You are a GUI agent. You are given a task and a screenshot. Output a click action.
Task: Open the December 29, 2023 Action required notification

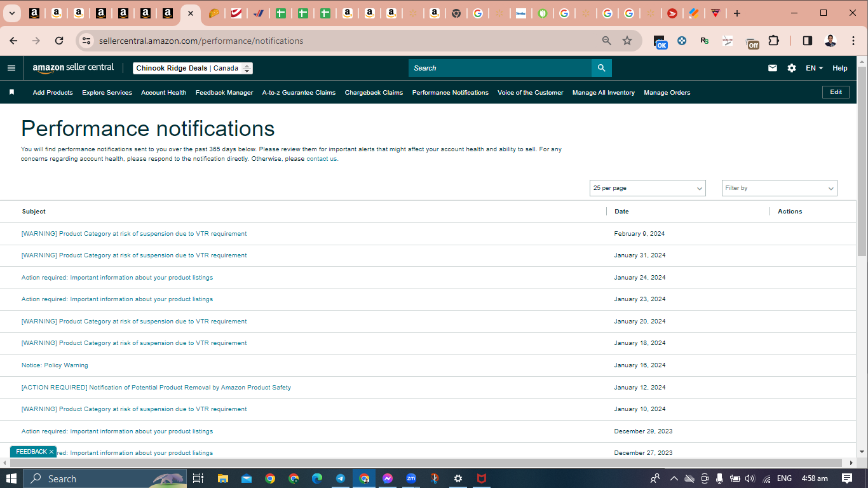(x=117, y=431)
